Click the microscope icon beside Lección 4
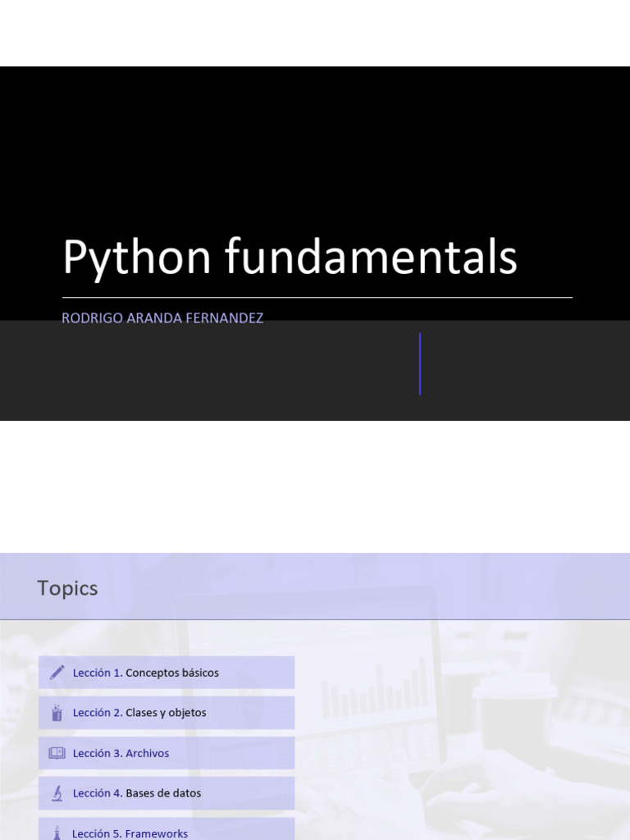The image size is (630, 840). [x=57, y=793]
